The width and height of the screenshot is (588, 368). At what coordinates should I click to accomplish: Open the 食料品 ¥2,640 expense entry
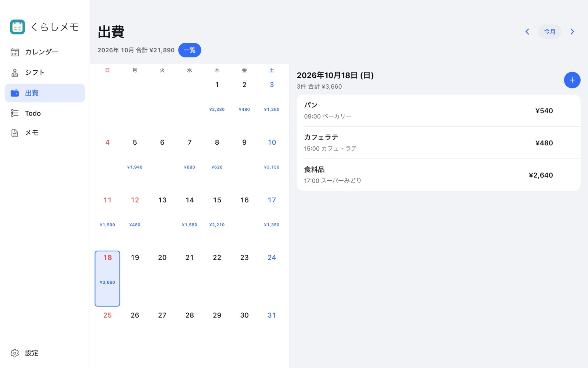[438, 175]
